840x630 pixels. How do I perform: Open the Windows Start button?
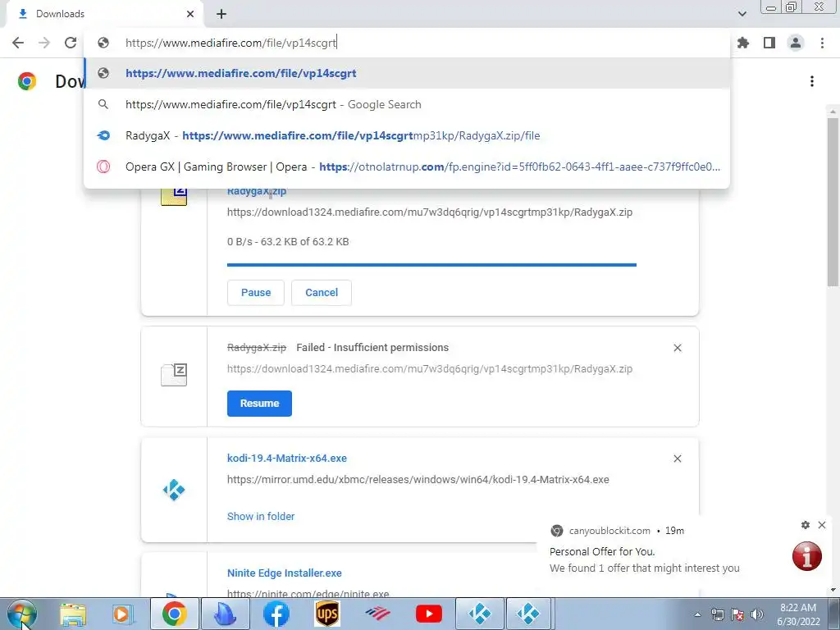point(22,614)
